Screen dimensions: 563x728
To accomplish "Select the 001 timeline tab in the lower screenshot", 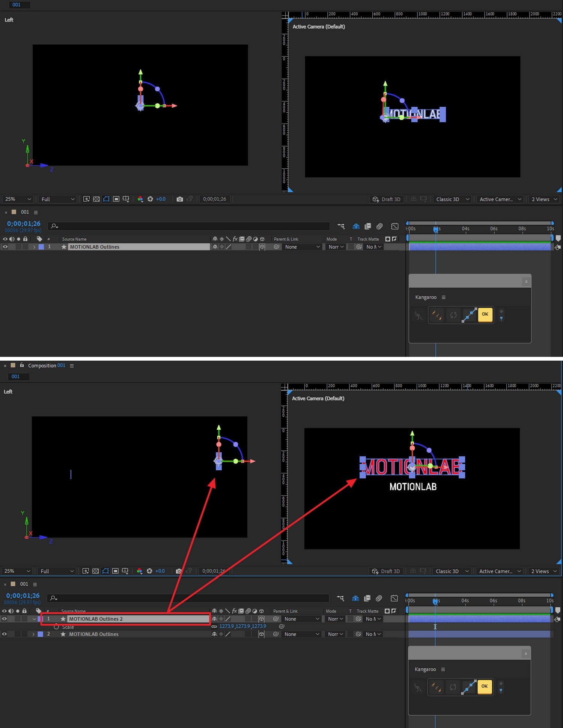I will click(x=24, y=584).
